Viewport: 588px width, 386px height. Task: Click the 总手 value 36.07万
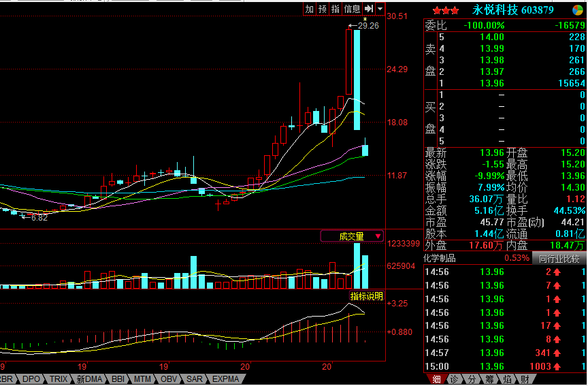coord(487,199)
